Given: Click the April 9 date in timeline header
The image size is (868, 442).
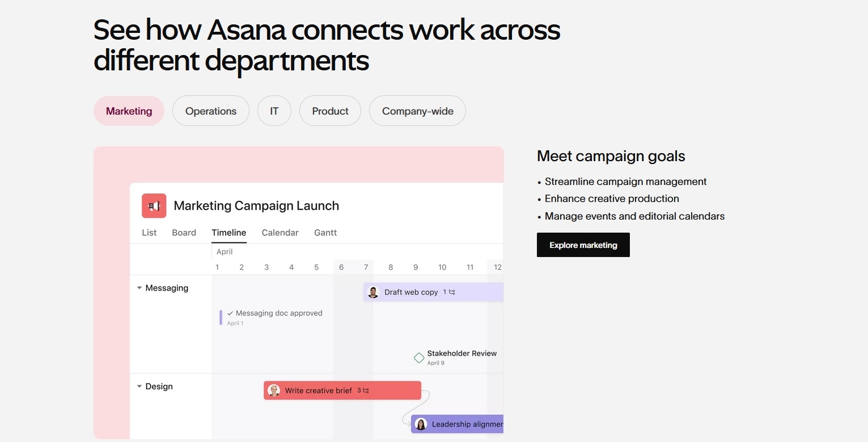Looking at the screenshot, I should pyautogui.click(x=416, y=267).
